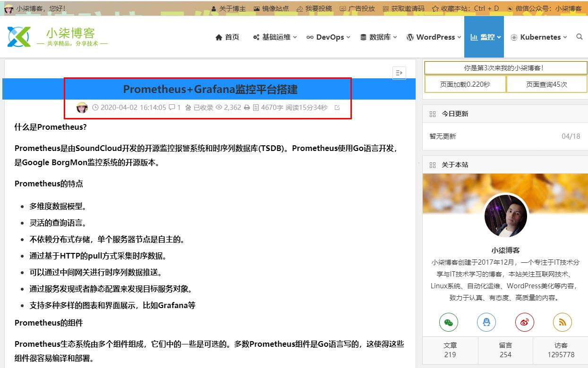Open the 关于博主 link

pyautogui.click(x=228, y=8)
